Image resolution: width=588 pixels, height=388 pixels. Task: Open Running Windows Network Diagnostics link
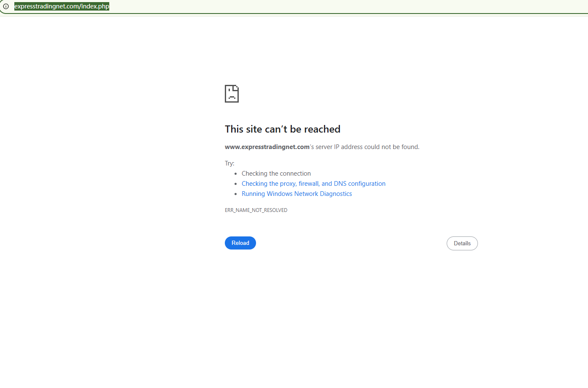(x=297, y=194)
